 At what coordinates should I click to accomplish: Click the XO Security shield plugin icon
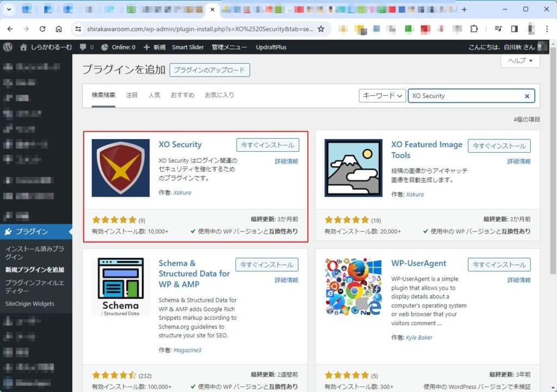(x=121, y=168)
